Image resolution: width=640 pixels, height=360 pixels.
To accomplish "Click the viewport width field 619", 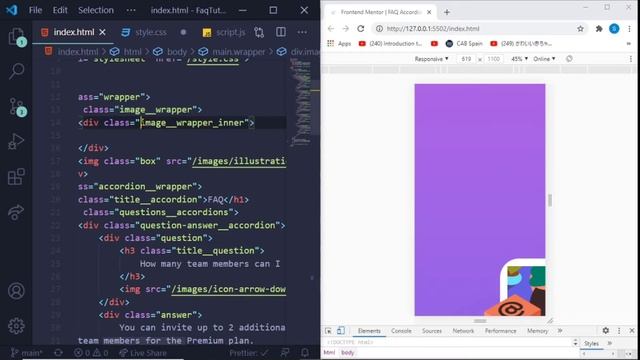I will click(x=466, y=59).
